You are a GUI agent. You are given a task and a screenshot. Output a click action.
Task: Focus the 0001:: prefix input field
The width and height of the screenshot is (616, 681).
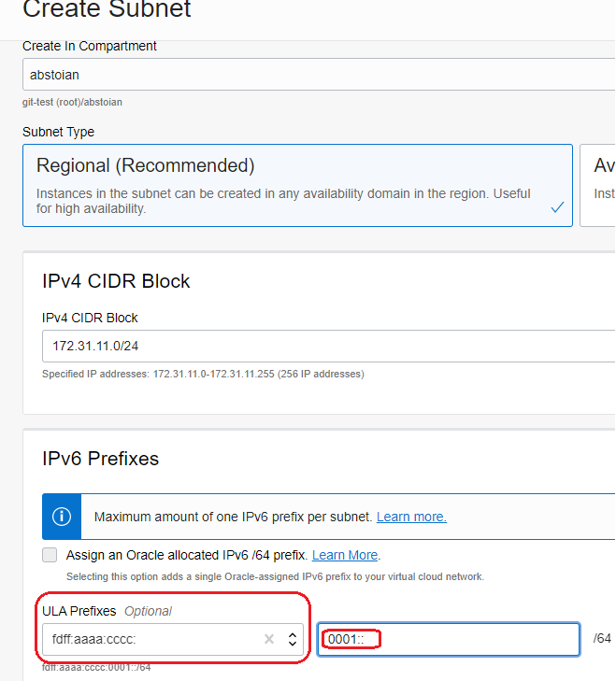click(x=449, y=639)
